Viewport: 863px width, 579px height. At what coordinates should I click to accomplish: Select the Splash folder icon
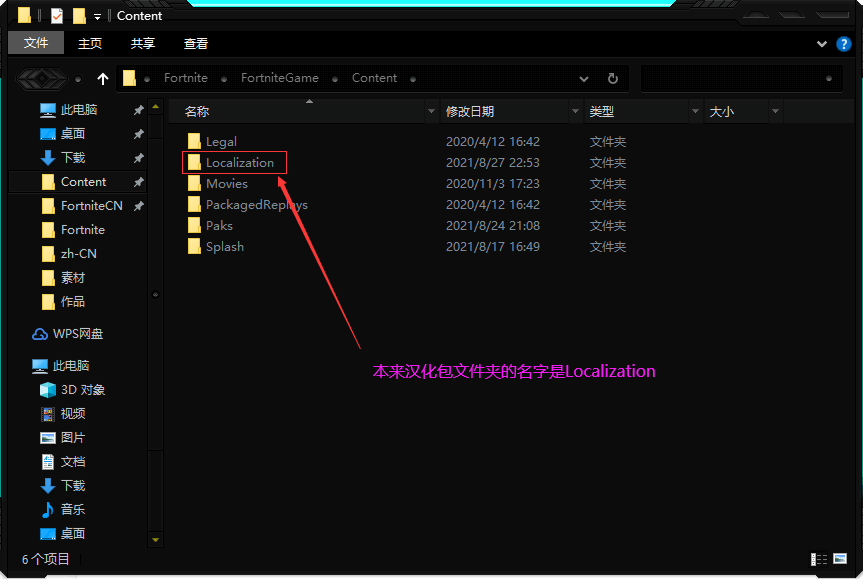(194, 246)
